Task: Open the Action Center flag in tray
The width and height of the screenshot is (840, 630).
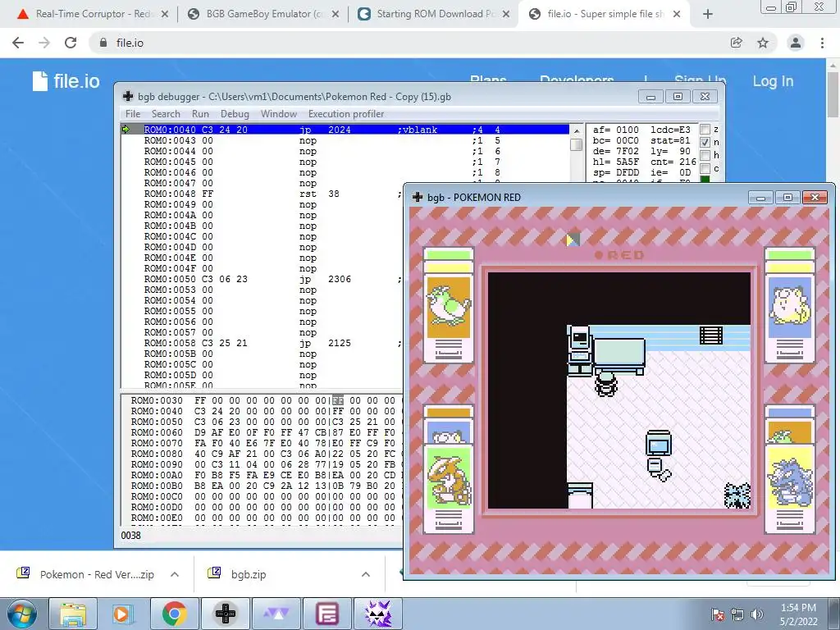Action: click(x=717, y=614)
